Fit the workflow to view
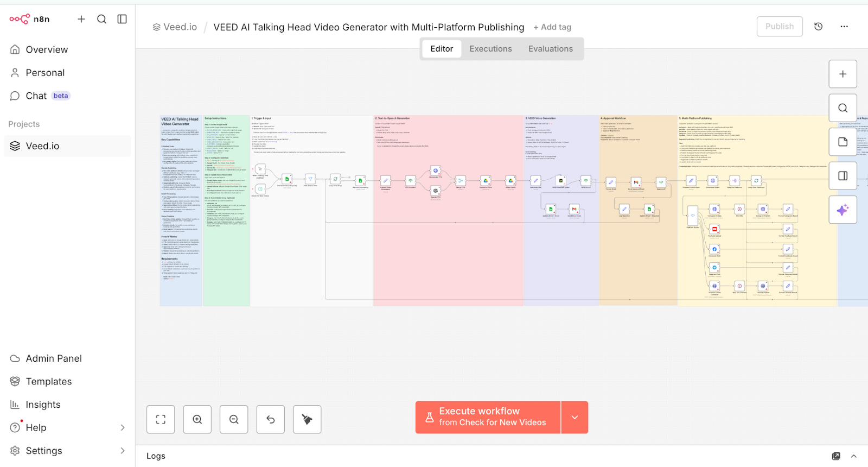 (161, 419)
